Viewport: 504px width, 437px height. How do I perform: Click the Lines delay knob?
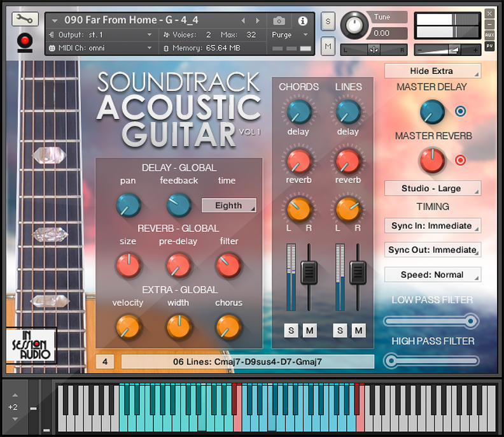click(348, 111)
